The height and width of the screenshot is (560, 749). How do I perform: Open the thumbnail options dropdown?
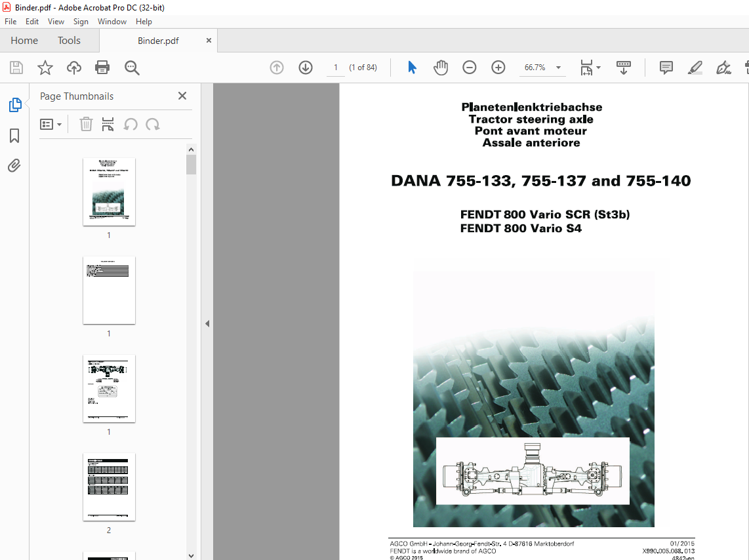[51, 125]
